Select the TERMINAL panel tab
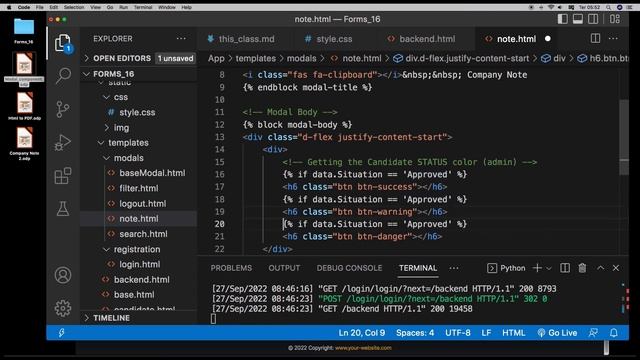This screenshot has height=360, width=640. [x=418, y=268]
